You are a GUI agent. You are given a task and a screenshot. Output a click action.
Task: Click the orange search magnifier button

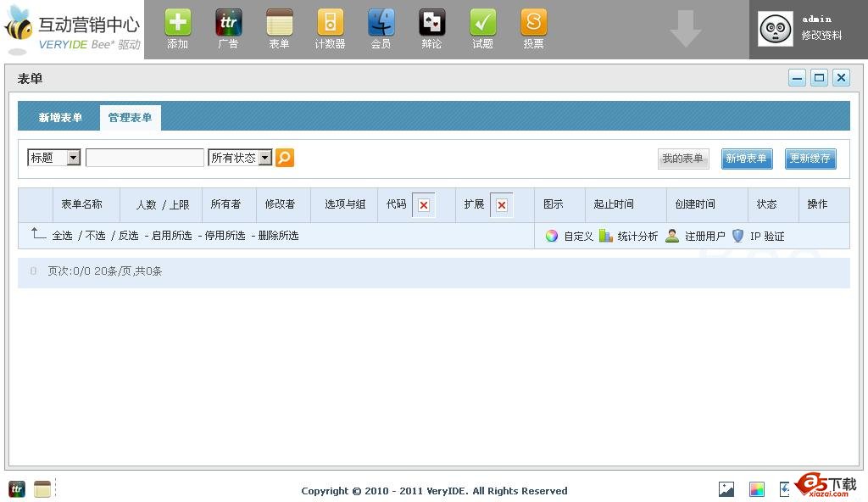[285, 158]
